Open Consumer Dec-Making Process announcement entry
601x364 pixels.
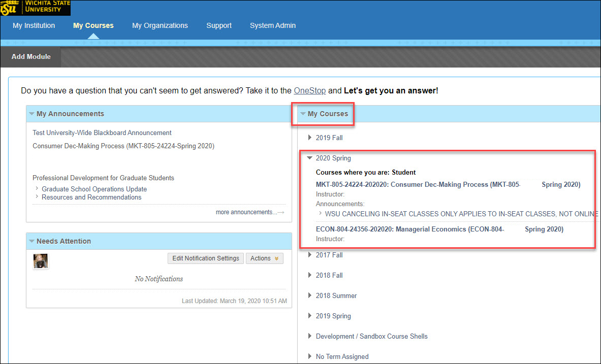(x=123, y=146)
